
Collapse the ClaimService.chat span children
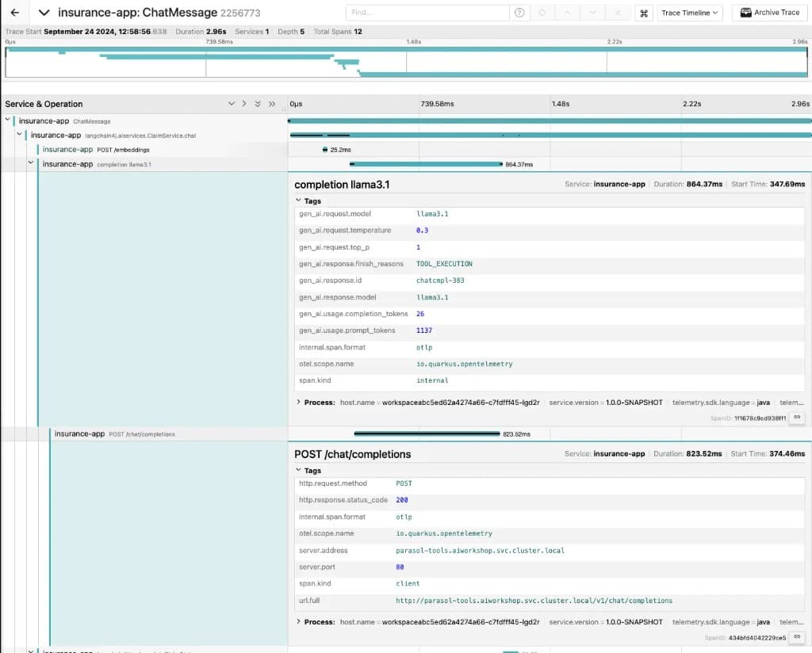(x=19, y=136)
